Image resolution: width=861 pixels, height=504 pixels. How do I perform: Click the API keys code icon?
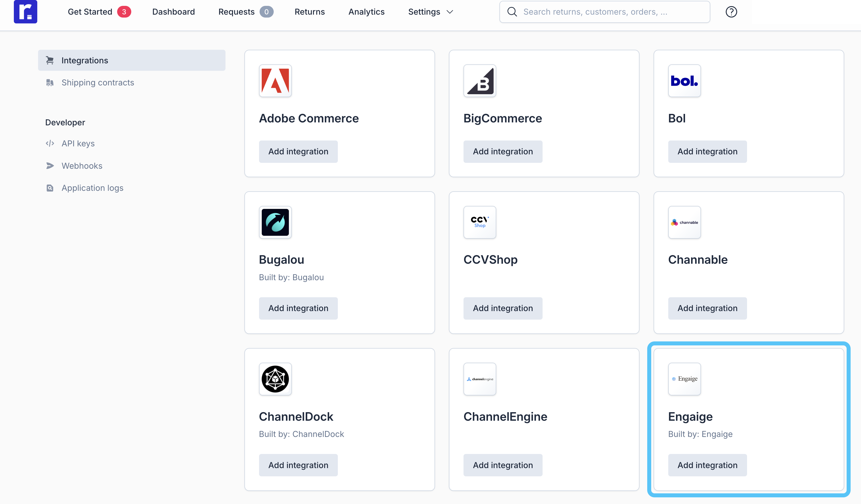50,143
